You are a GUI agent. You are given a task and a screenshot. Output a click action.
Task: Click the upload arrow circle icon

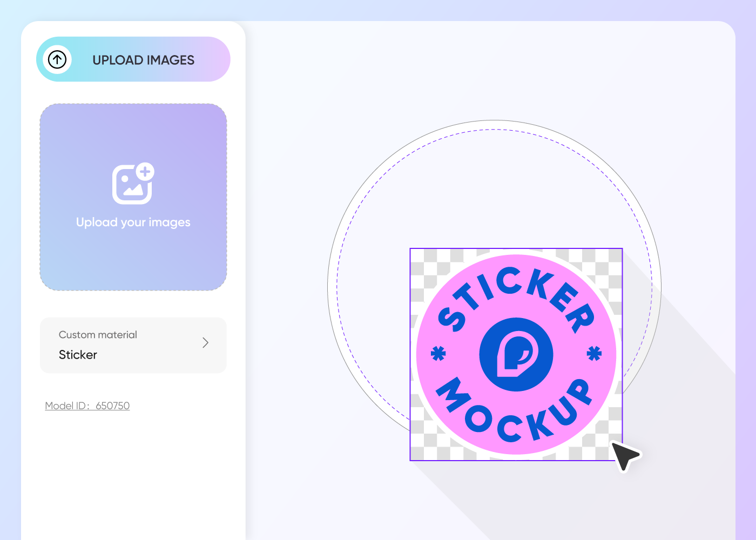click(x=57, y=59)
